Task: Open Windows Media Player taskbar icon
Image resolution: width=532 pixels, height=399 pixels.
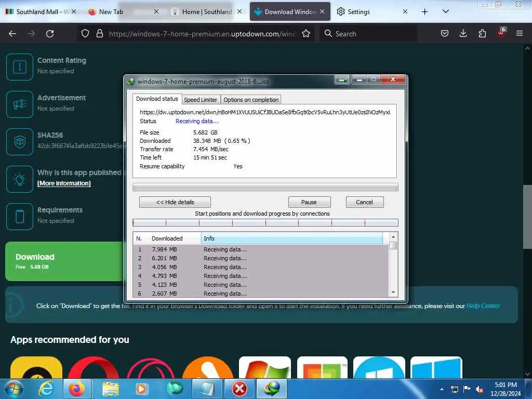Action: coord(141,389)
